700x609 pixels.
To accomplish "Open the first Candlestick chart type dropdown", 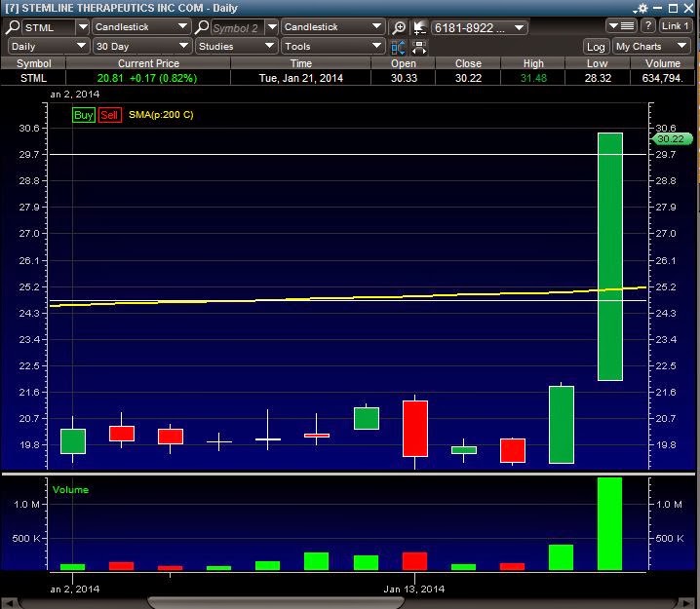I will [x=141, y=27].
